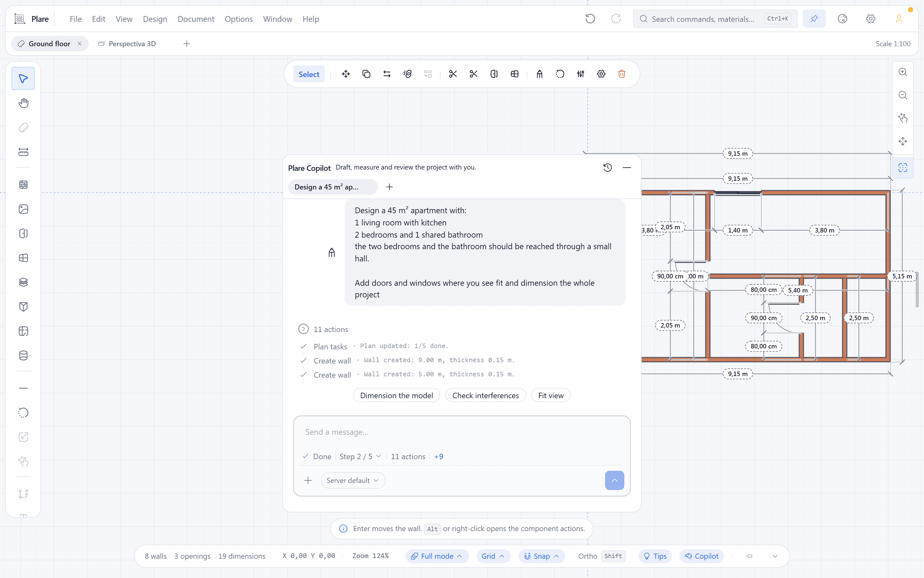This screenshot has height=578, width=924.
Task: Expand the status bar chevron at far right
Action: 775,556
